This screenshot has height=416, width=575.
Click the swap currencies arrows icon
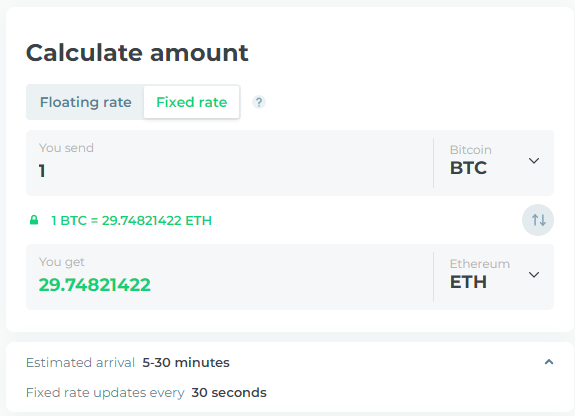538,220
